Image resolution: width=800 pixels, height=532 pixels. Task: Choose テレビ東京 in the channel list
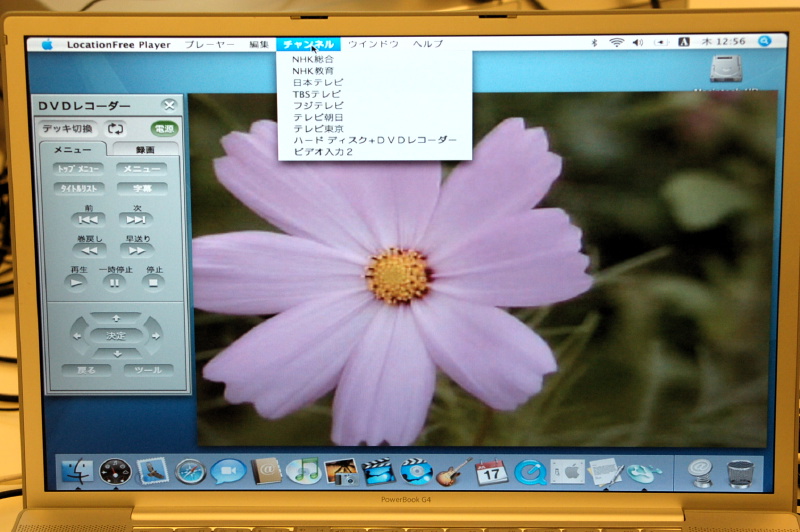pos(320,128)
